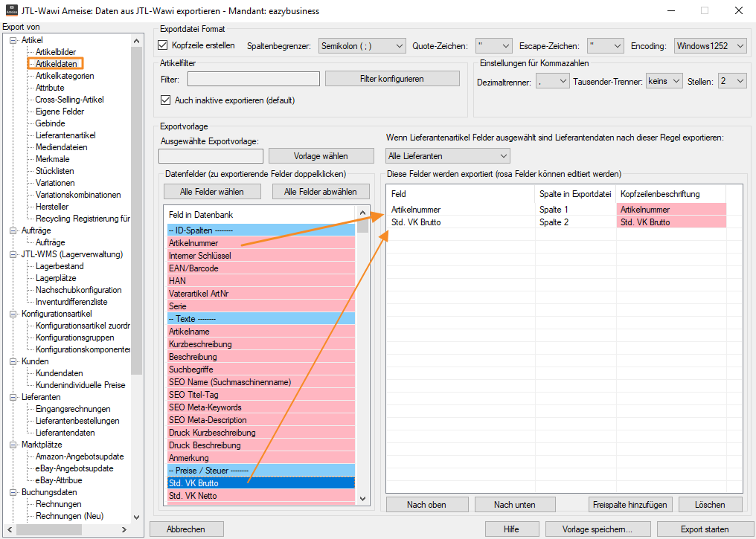Screen dimensions: 756x539
Task: Click the database field list scroll-down arrow
Action: pos(363,499)
